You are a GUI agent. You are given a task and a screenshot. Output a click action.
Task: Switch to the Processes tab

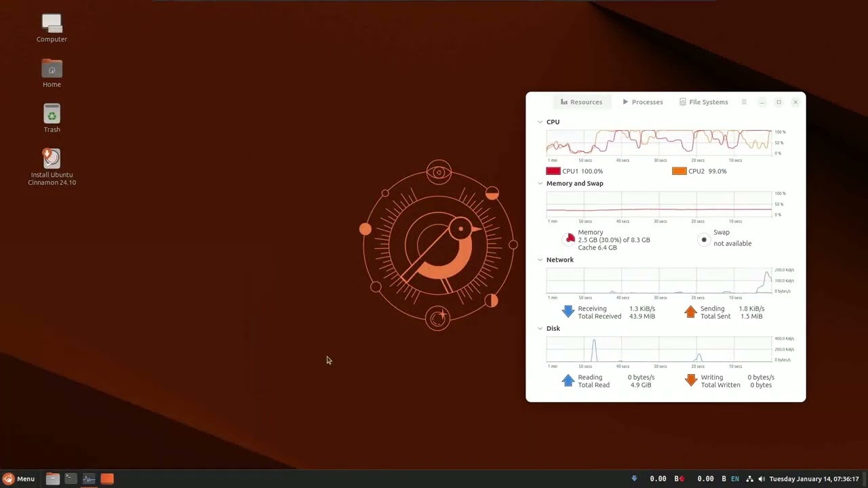(x=642, y=102)
